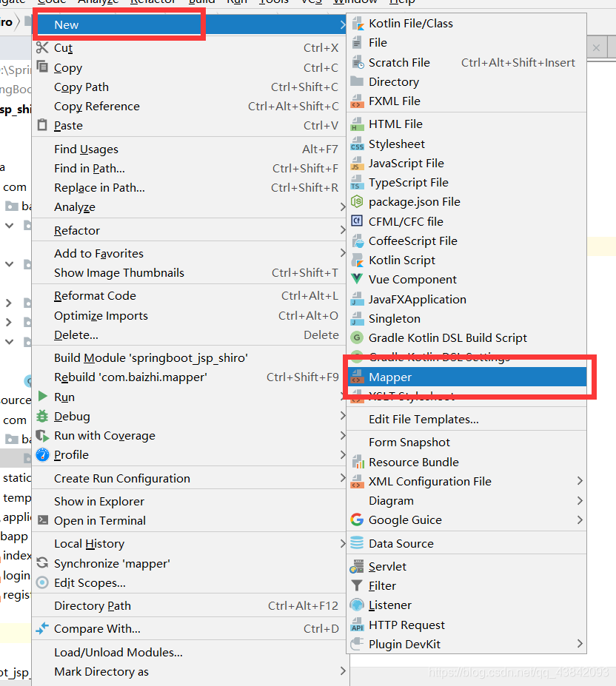
Task: Expand the Create Run Configuration submenu arrow
Action: pyautogui.click(x=342, y=478)
